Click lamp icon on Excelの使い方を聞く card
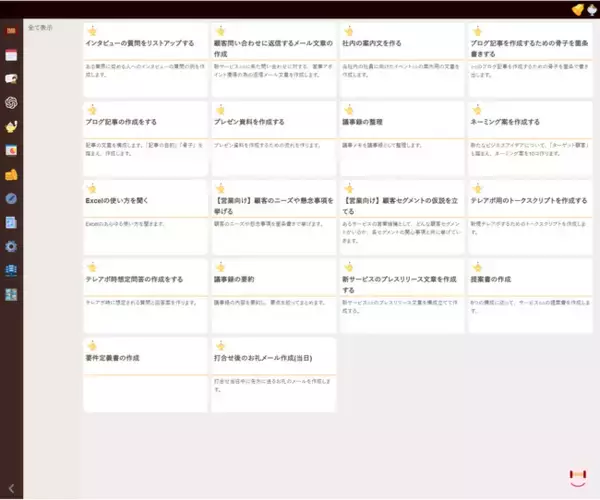This screenshot has height=500, width=600. [92, 189]
